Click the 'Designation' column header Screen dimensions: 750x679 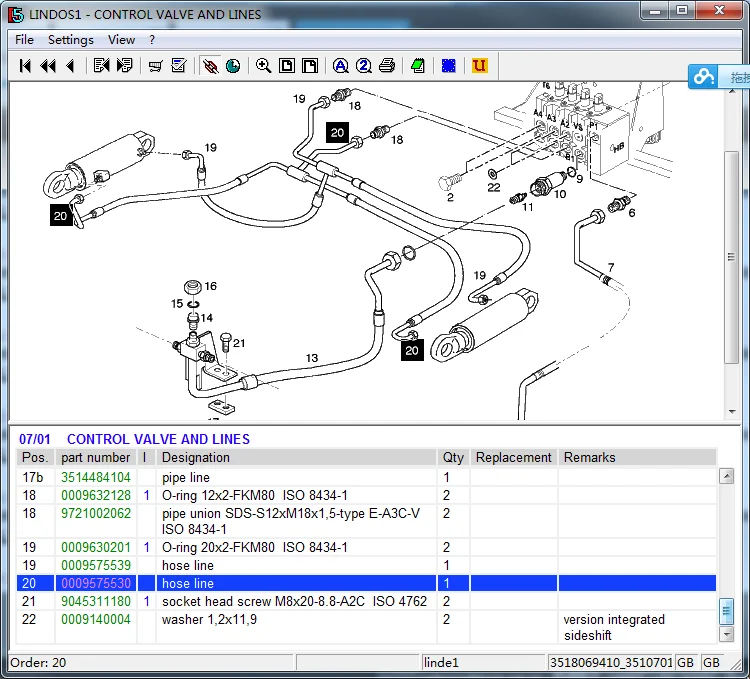296,457
